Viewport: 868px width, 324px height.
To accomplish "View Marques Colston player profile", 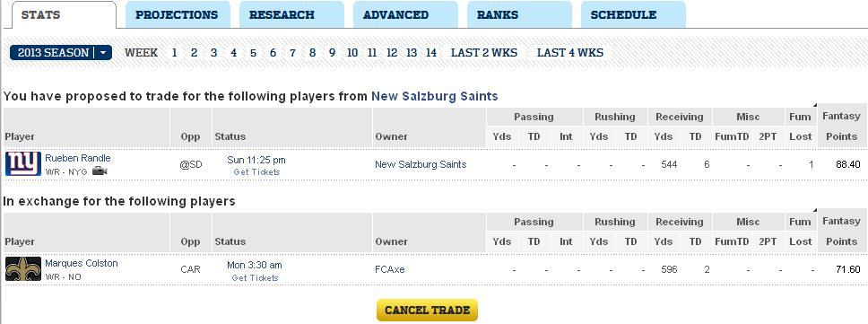I will pyautogui.click(x=82, y=264).
